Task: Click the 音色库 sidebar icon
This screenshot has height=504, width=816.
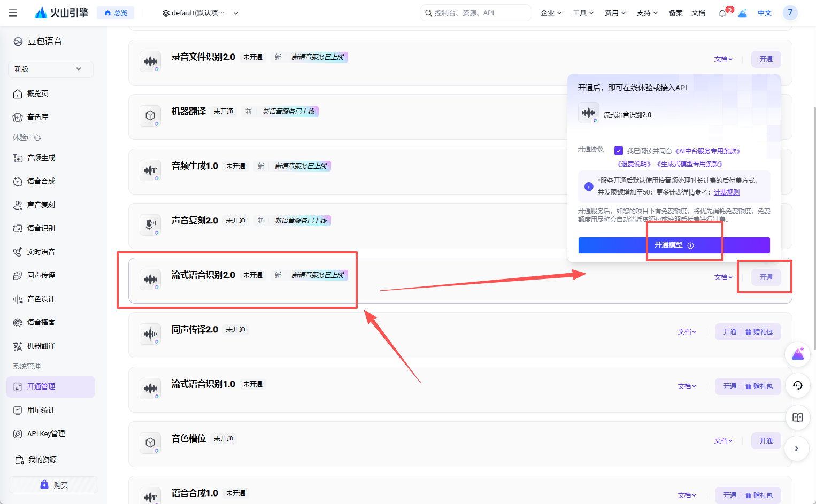Action: [18, 117]
